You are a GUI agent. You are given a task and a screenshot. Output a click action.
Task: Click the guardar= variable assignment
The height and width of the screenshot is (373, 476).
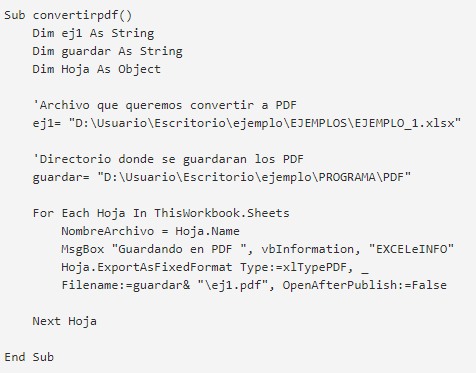61,177
